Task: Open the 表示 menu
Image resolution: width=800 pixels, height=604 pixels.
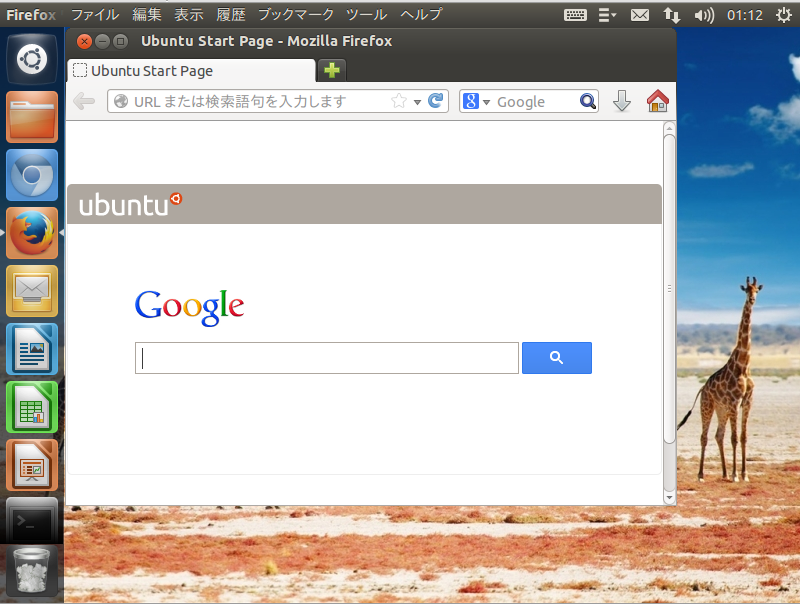Action: click(x=189, y=14)
